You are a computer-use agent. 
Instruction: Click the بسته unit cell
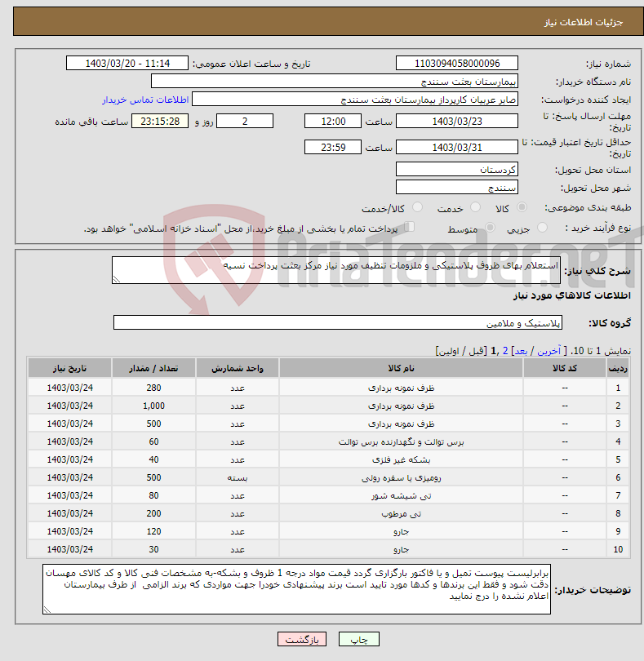[x=238, y=477]
